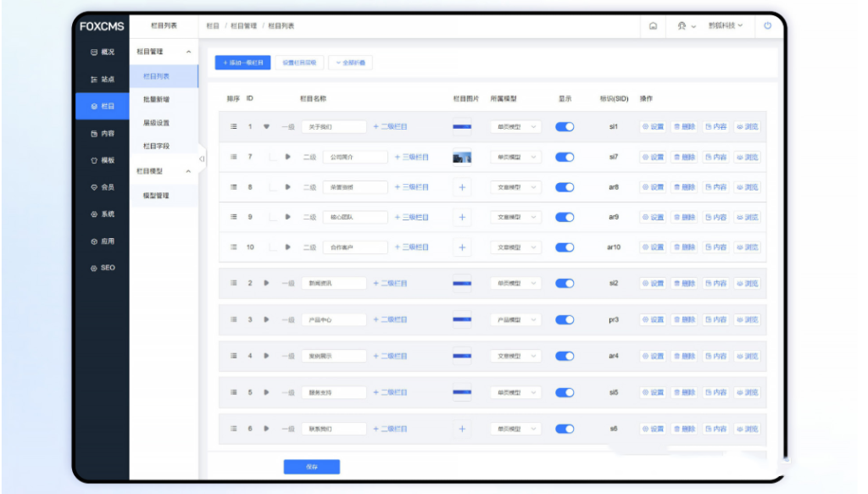Click the column name field for row ID 3
Screen dimensions: 868x494
334,320
